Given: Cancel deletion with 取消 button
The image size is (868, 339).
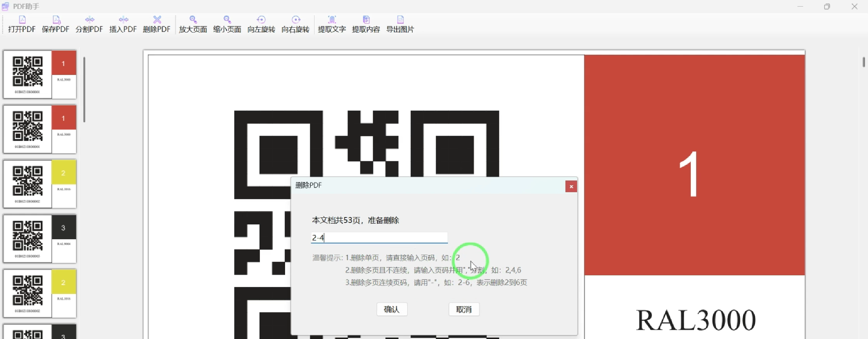Looking at the screenshot, I should tap(464, 309).
